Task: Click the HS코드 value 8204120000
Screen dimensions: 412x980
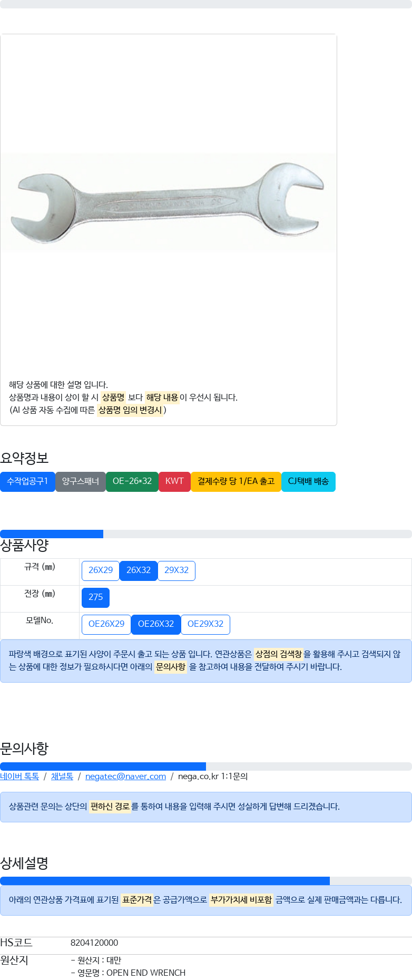Action: click(x=94, y=943)
